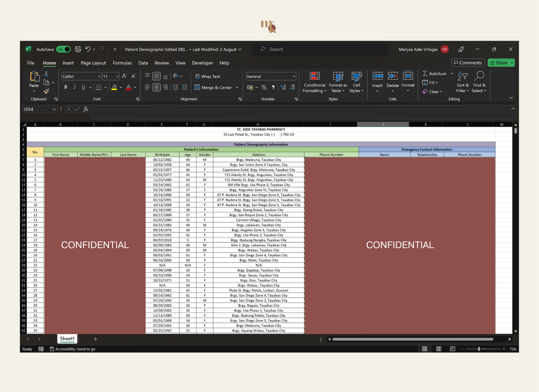Click the Cut scissors icon
The width and height of the screenshot is (539, 392).
click(x=46, y=74)
